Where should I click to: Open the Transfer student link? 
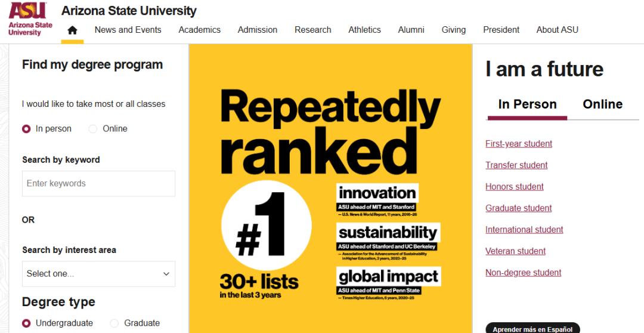(516, 165)
